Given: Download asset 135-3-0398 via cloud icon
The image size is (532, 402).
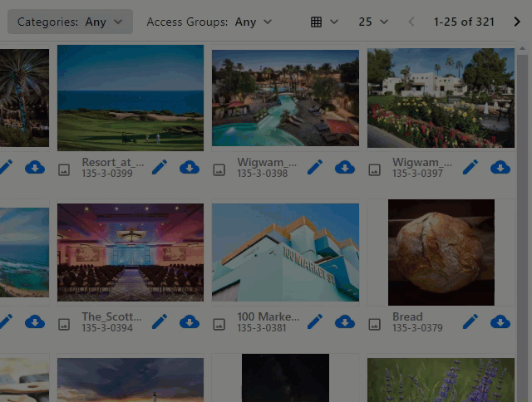Looking at the screenshot, I should tap(345, 167).
